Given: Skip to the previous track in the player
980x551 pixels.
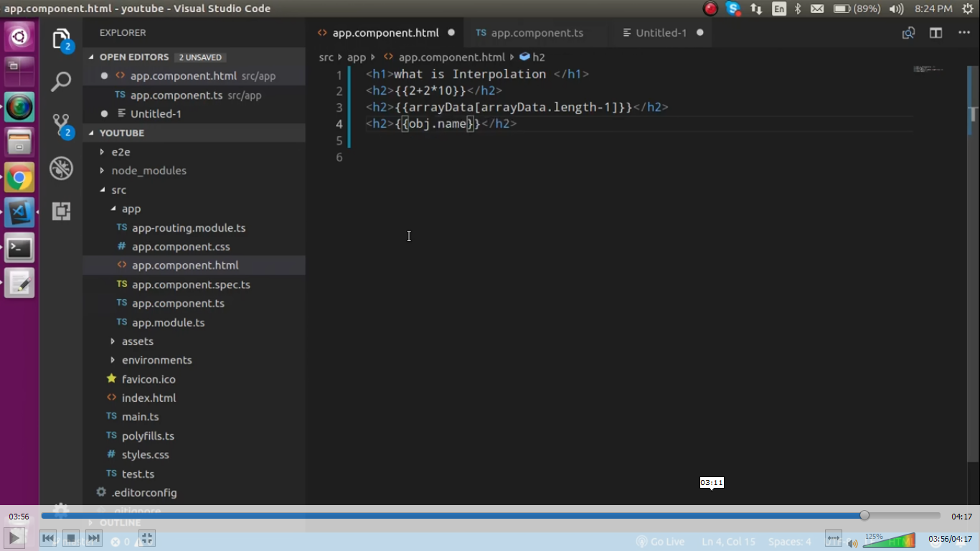Looking at the screenshot, I should 48,538.
